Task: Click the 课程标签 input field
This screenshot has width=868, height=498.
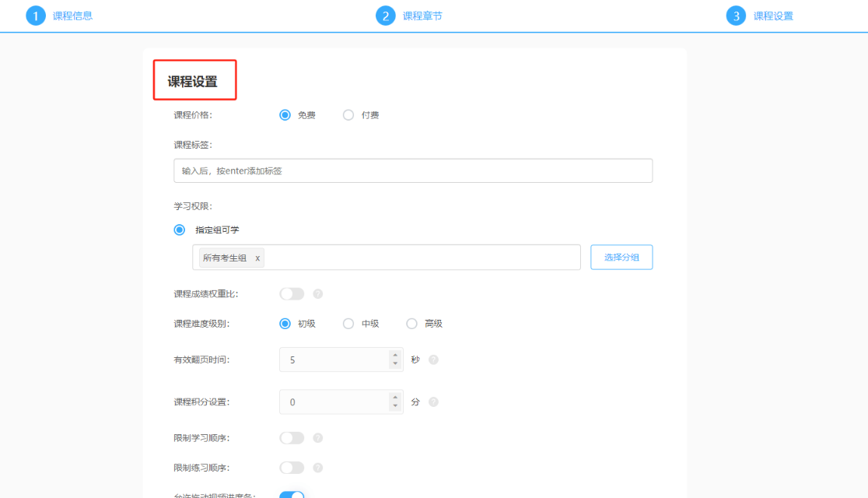Action: point(413,170)
